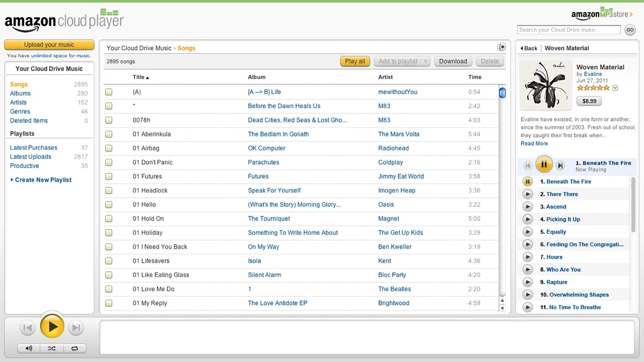644x362 pixels.
Task: Play preview of Ascend
Action: (x=527, y=207)
